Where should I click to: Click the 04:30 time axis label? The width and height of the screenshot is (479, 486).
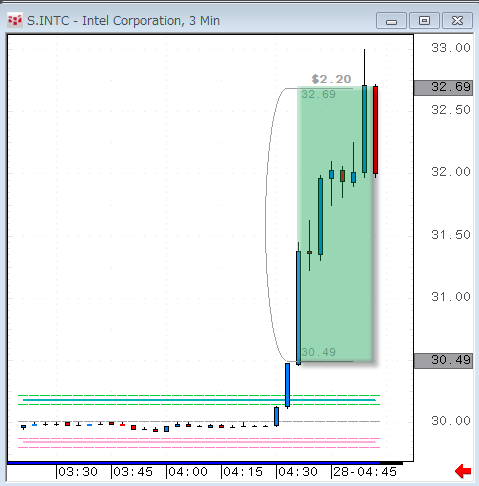pos(298,472)
